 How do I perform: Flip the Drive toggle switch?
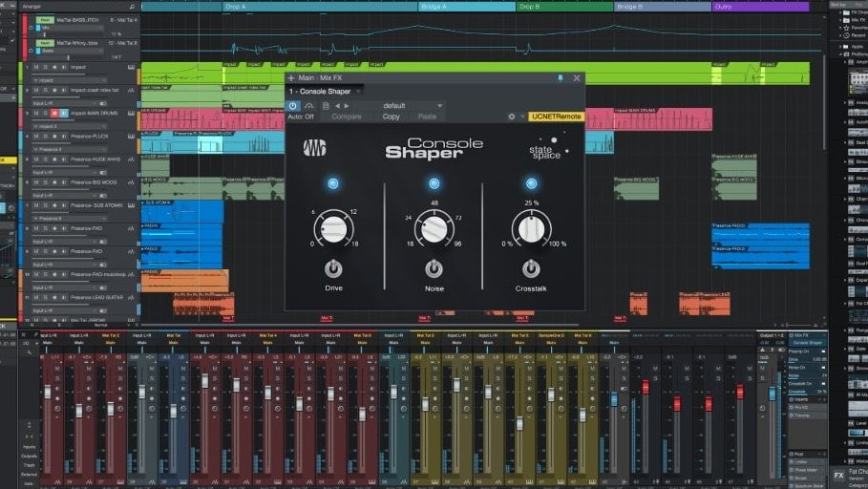coord(333,268)
